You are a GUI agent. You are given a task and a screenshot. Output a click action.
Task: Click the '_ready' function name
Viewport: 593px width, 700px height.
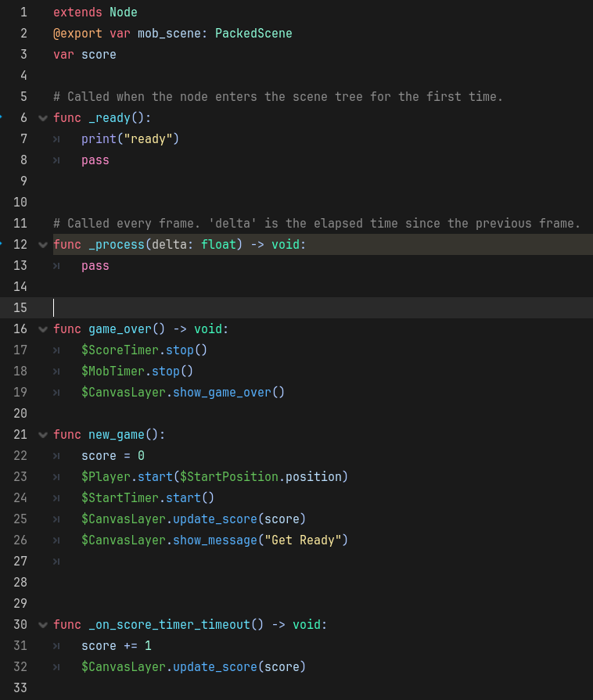(x=110, y=118)
